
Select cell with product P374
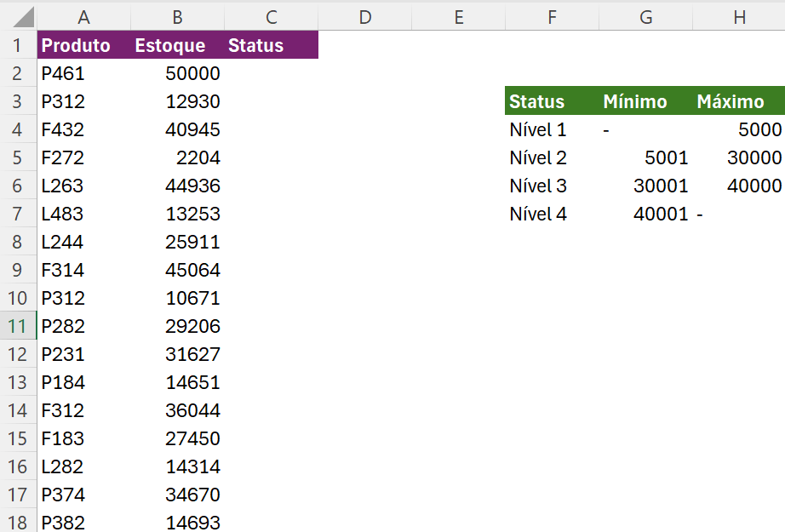pyautogui.click(x=83, y=494)
